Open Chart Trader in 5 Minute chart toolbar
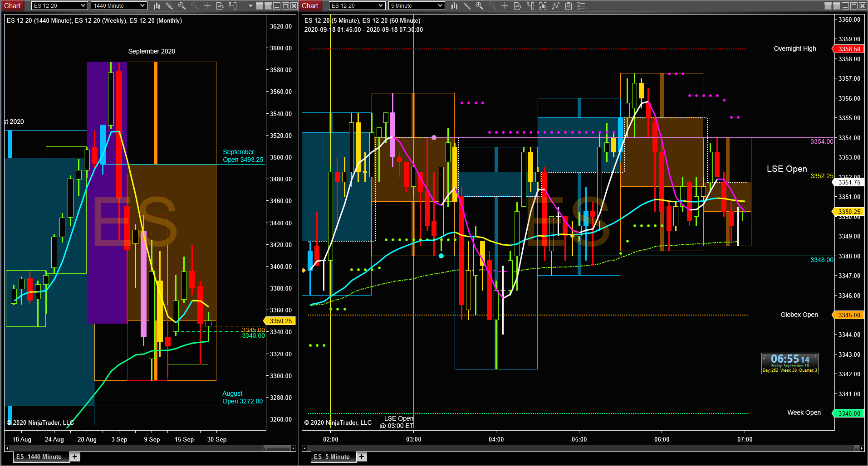 pyautogui.click(x=530, y=6)
